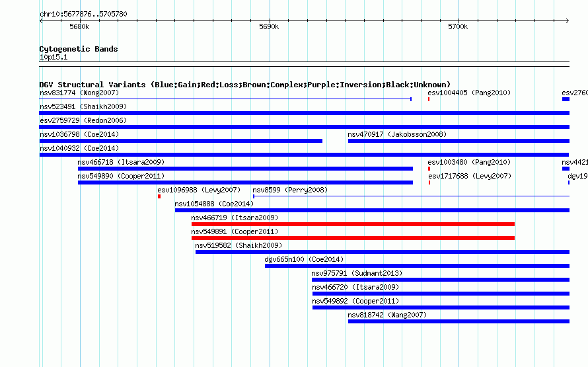588x367 pixels.
Task: Select the esv1003480 (Pang2010) label
Action: (469, 162)
